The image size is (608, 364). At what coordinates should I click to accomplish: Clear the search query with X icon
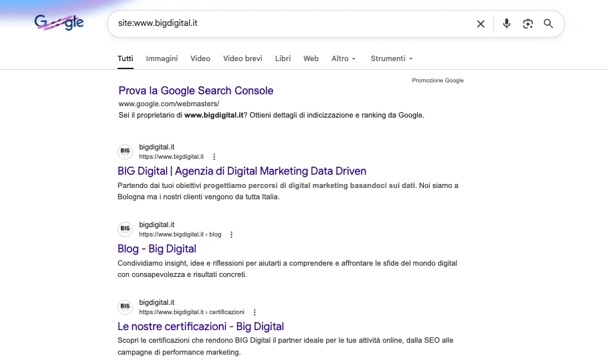[480, 24]
